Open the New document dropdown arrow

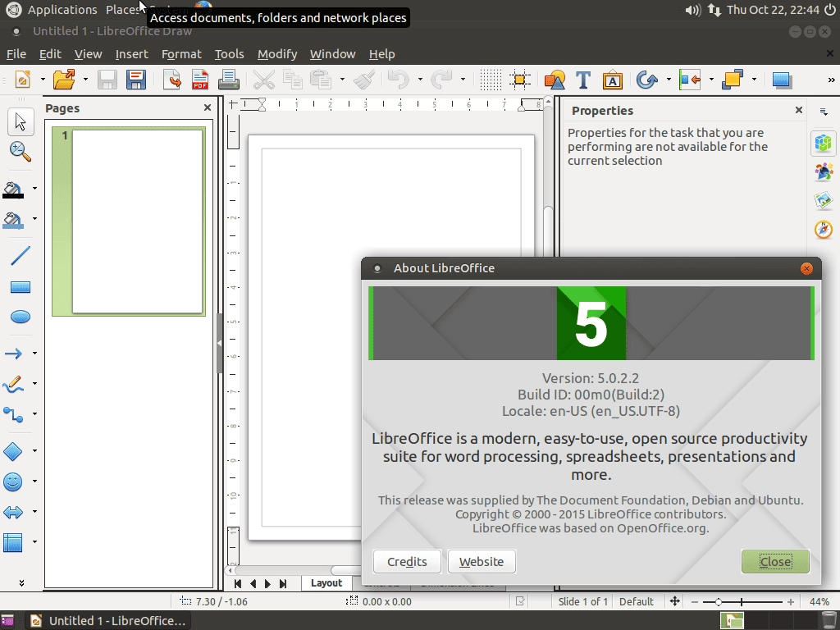click(43, 80)
